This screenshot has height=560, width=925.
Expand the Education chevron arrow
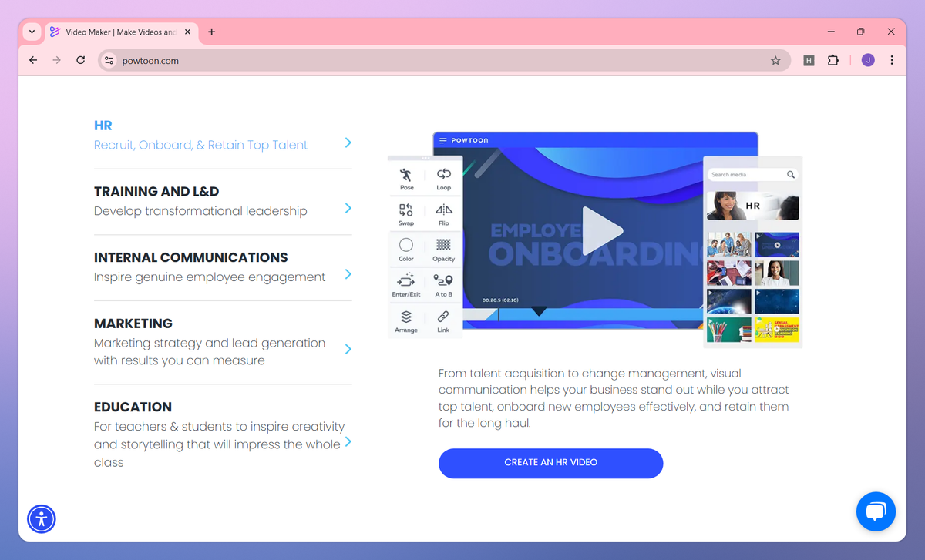coord(348,441)
